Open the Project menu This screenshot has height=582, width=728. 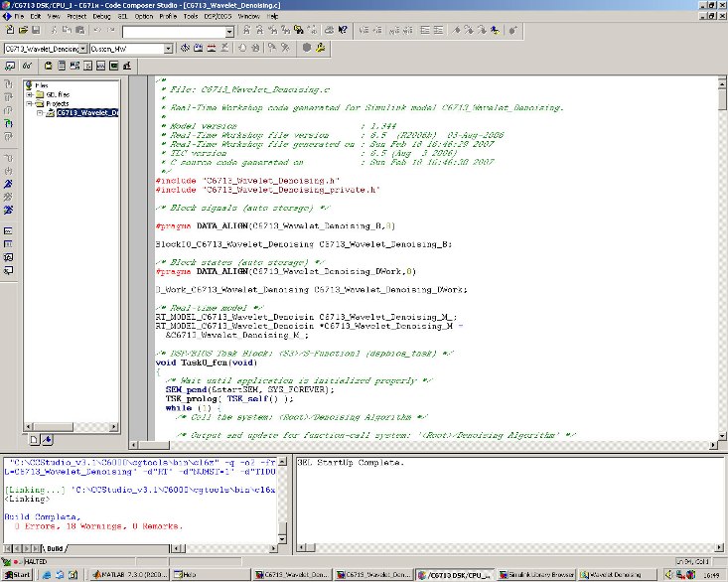coord(76,16)
